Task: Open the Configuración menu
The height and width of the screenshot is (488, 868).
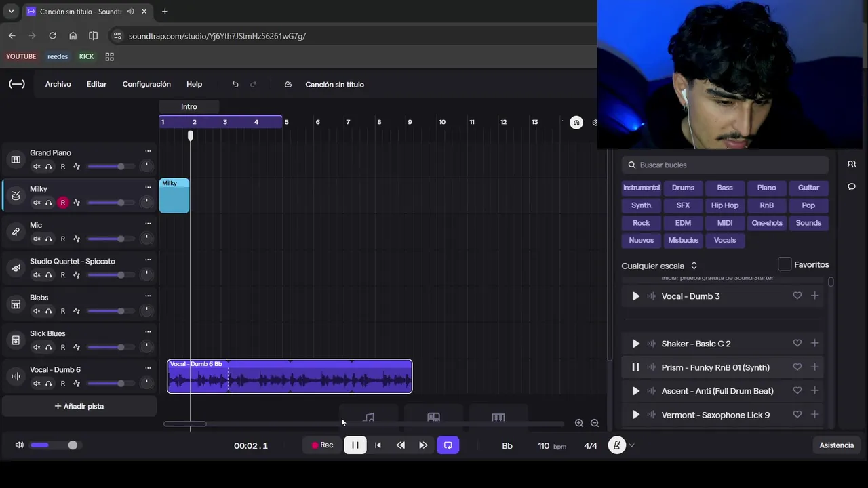Action: pyautogui.click(x=146, y=84)
